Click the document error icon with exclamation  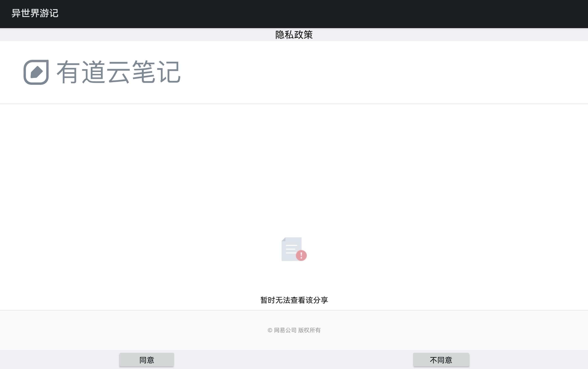click(294, 249)
